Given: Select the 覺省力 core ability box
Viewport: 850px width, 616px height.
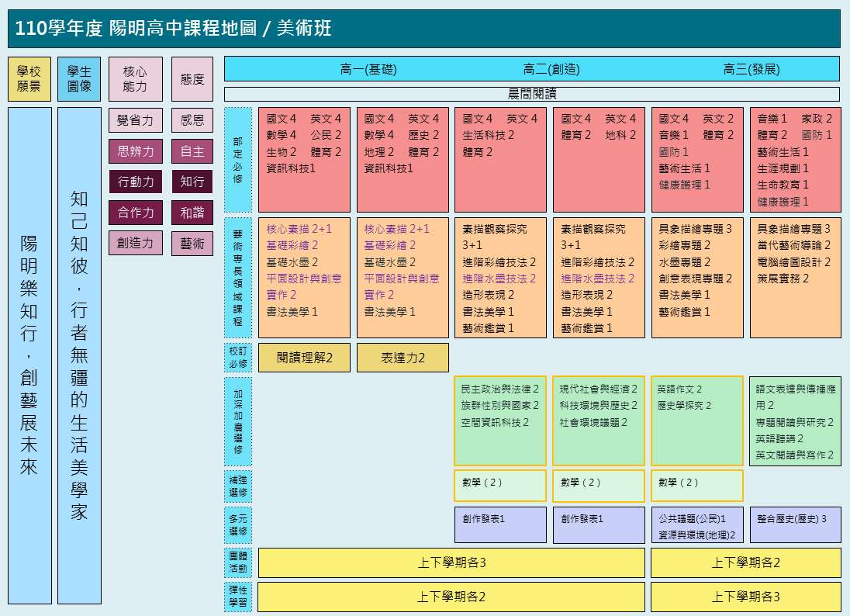Looking at the screenshot, I should pyautogui.click(x=135, y=120).
